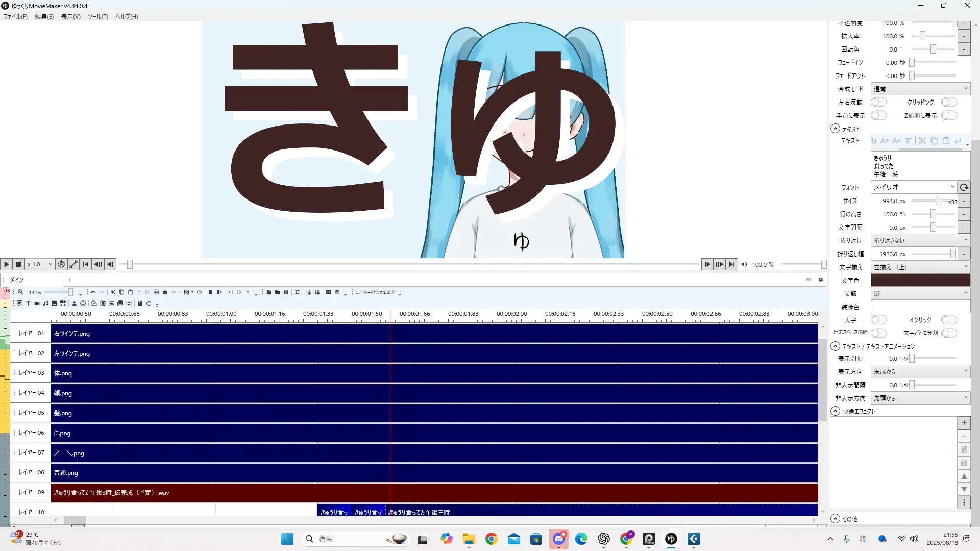Viewport: 980px width, 551px height.
Task: Open the フォント font dropdown
Action: pos(913,187)
